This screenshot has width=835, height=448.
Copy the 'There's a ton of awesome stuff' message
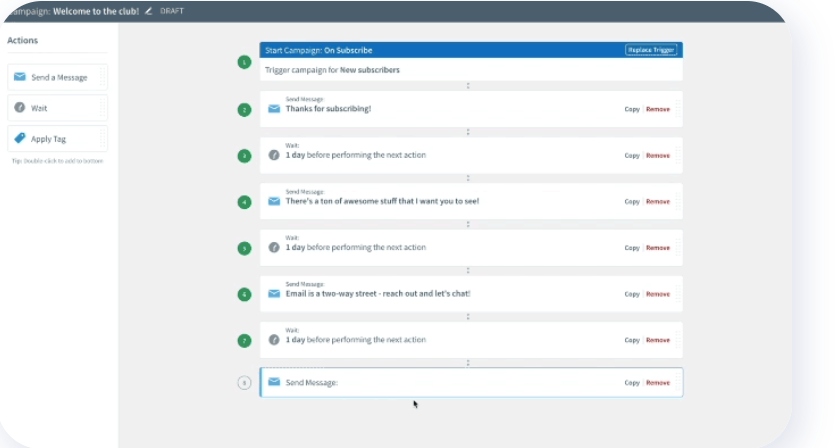[631, 201]
